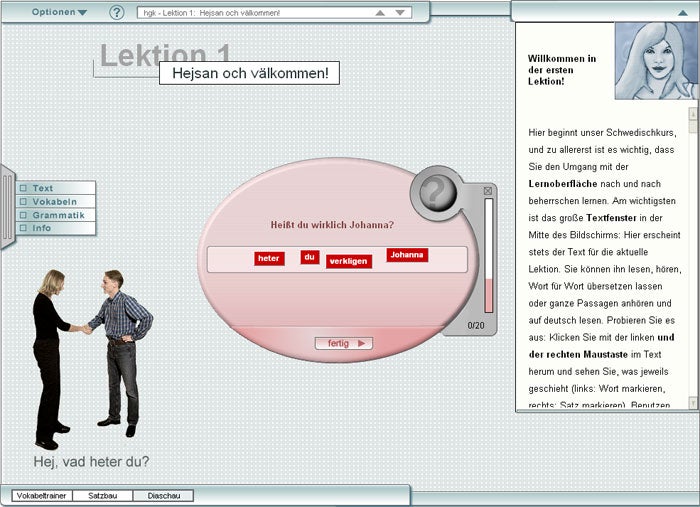This screenshot has height=507, width=700.
Task: Select the word tile 'du'
Action: tap(310, 257)
